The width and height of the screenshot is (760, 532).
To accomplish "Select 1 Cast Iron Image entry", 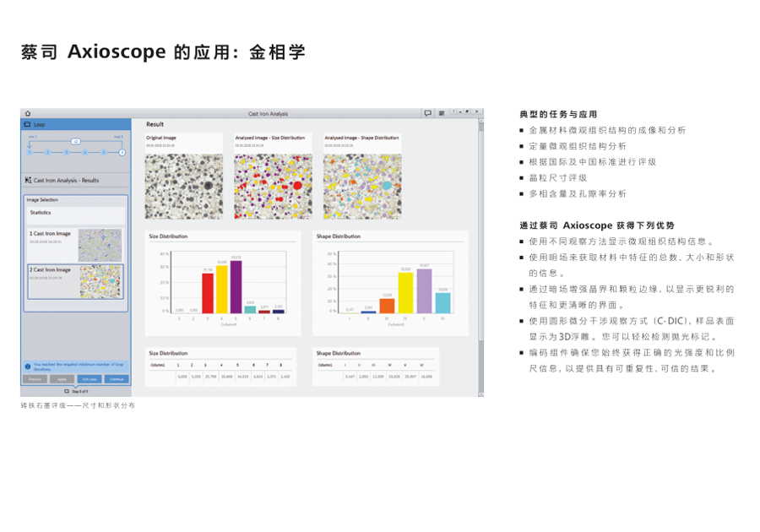I will (75, 244).
